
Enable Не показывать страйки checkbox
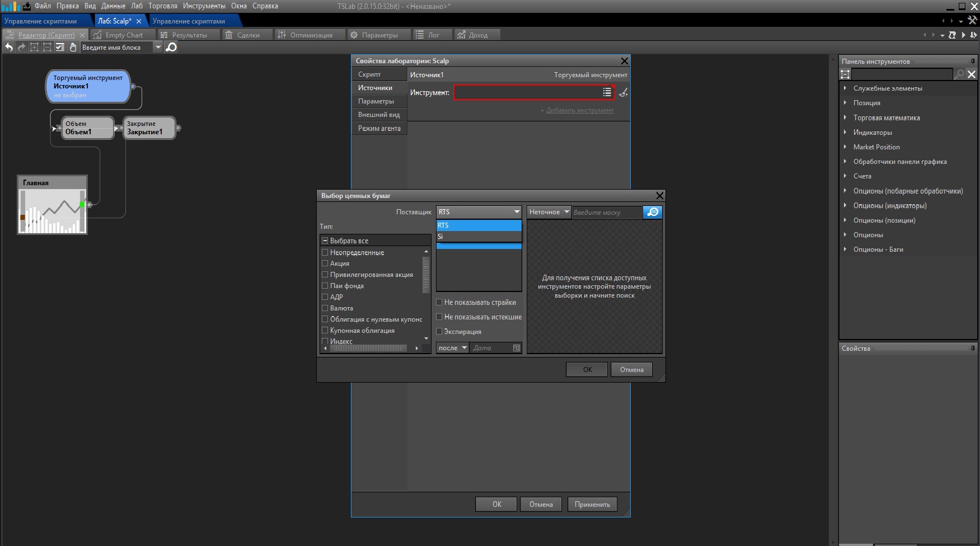point(439,302)
